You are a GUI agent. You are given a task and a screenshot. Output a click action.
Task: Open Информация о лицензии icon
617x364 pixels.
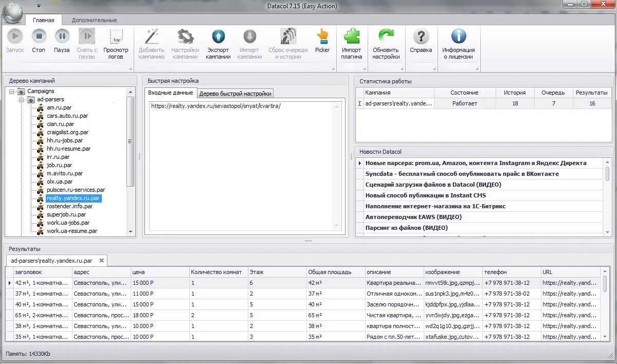pos(458,36)
